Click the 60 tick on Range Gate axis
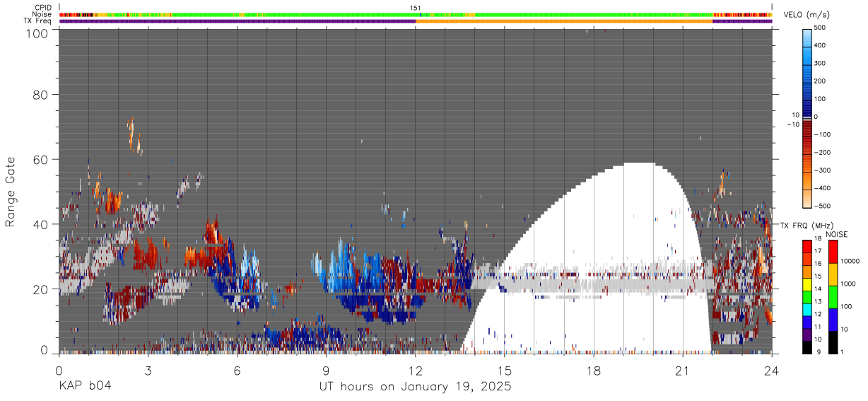Screen dimensions: 868x401 [x=40, y=159]
